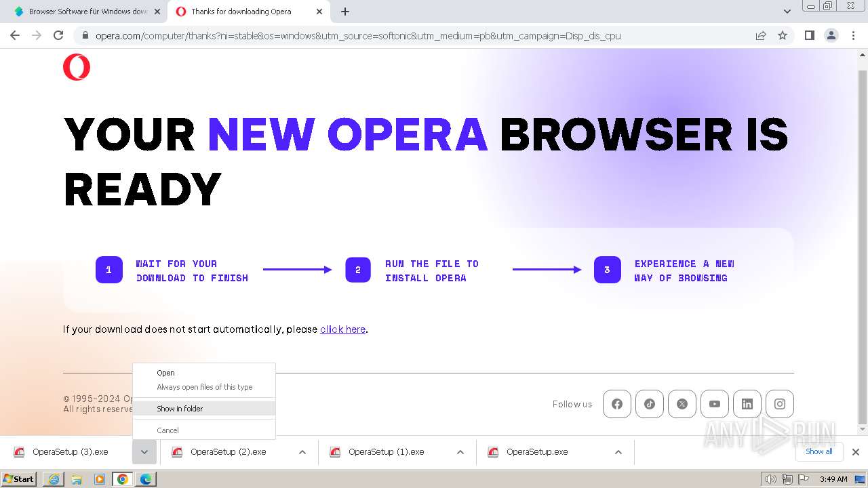The image size is (868, 488).
Task: Select Cancel in the download menu
Action: point(204,430)
